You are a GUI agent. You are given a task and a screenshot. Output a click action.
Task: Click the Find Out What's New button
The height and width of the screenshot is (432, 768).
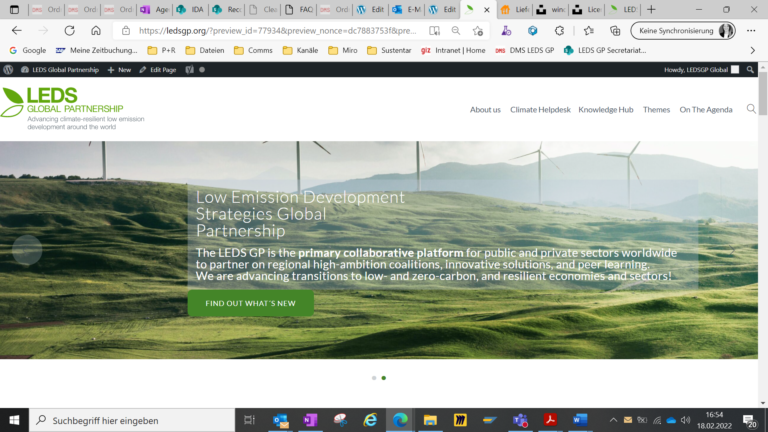[250, 303]
